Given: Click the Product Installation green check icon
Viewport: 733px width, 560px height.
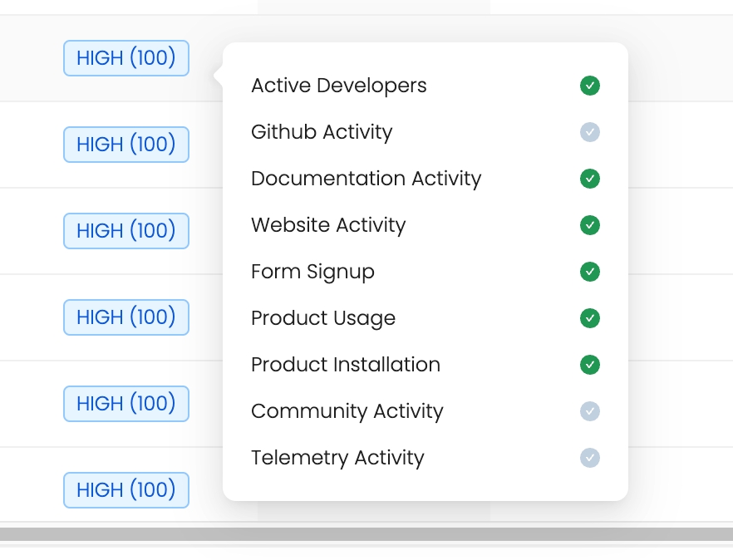Looking at the screenshot, I should pyautogui.click(x=589, y=365).
